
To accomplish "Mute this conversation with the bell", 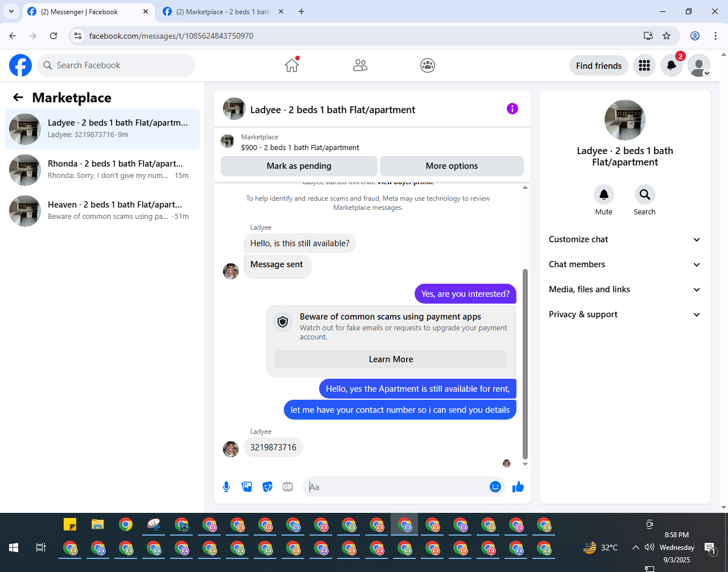I will tap(604, 194).
